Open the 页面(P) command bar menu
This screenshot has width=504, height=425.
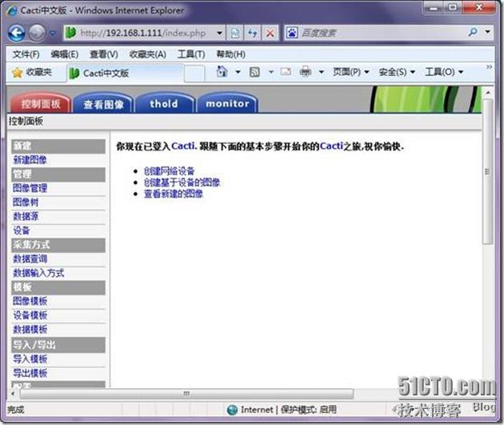(350, 72)
